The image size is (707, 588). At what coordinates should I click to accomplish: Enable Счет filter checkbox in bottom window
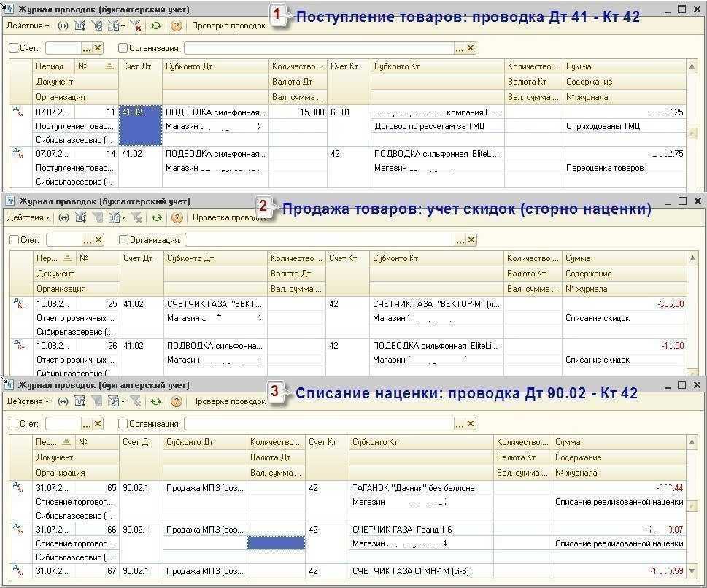tap(14, 424)
